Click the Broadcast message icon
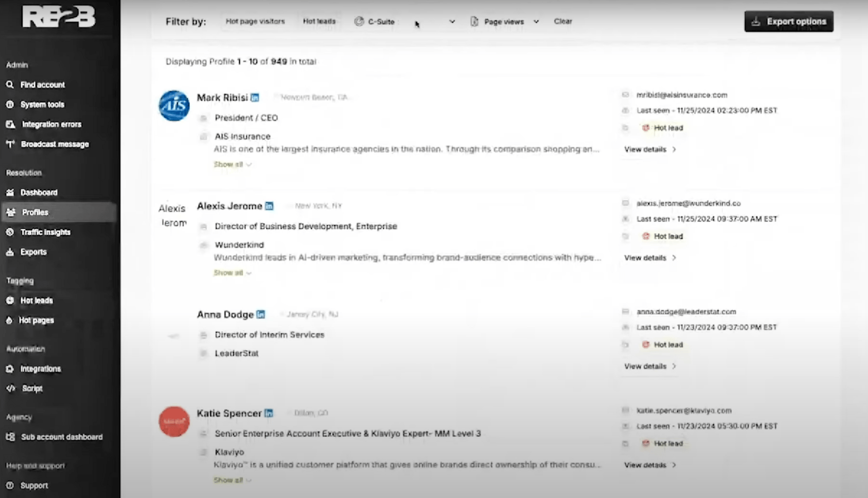Screen dimensions: 868x498 pyautogui.click(x=10, y=144)
